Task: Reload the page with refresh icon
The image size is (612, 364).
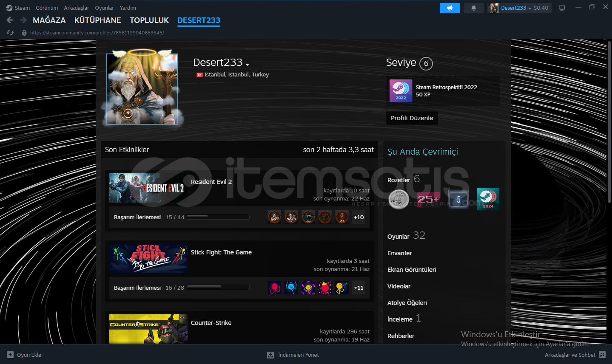Action: coord(10,33)
